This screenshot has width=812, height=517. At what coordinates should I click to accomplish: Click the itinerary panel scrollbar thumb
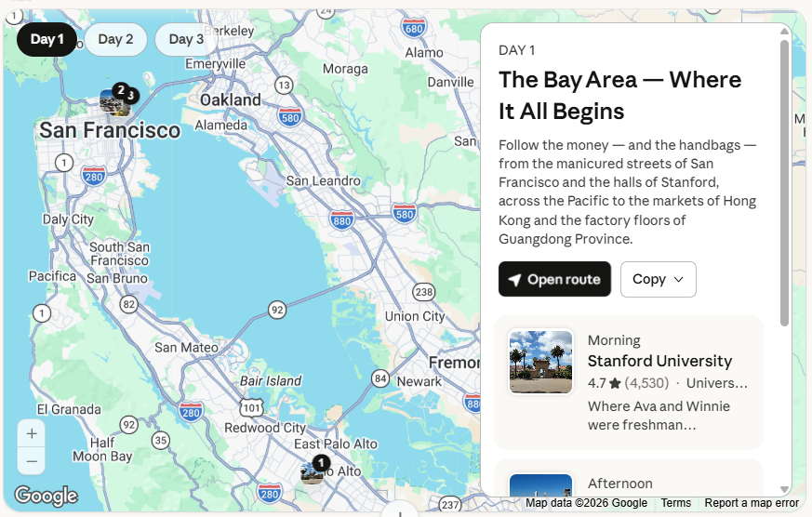point(785,181)
